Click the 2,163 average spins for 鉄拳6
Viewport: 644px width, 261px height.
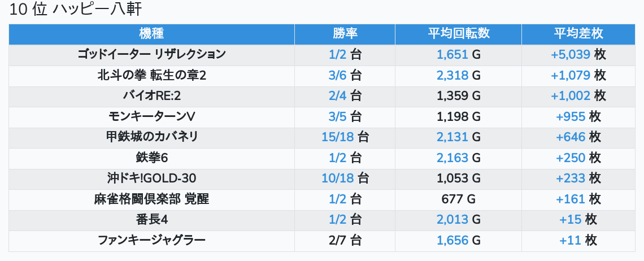click(x=452, y=158)
